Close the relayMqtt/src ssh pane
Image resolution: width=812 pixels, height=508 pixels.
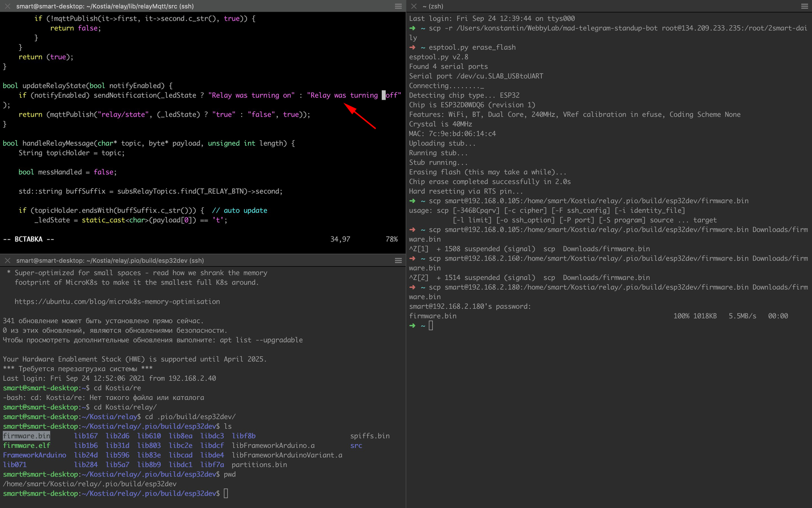[7, 6]
